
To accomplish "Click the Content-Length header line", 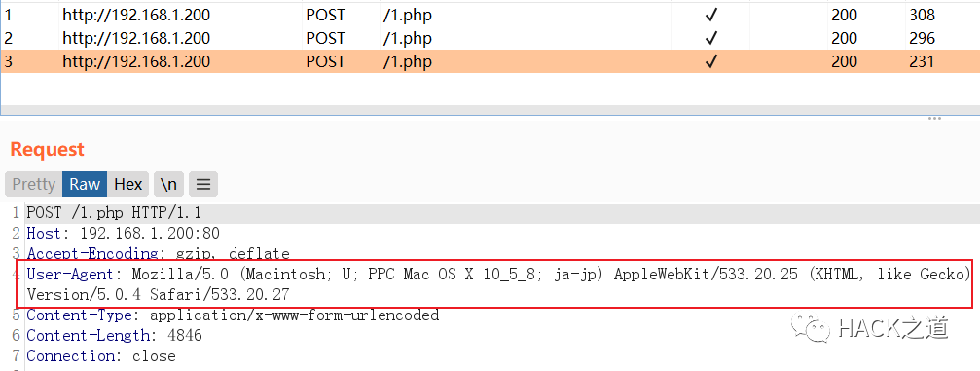I will 115,335.
